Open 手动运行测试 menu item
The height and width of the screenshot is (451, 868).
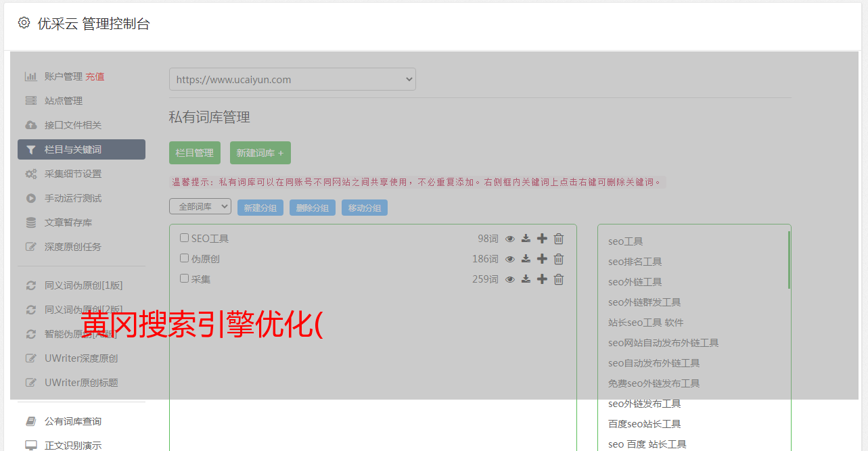click(73, 198)
